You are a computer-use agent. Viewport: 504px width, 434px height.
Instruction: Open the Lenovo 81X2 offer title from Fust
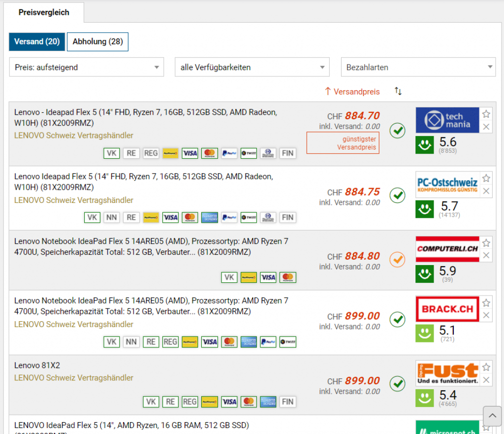coord(37,366)
